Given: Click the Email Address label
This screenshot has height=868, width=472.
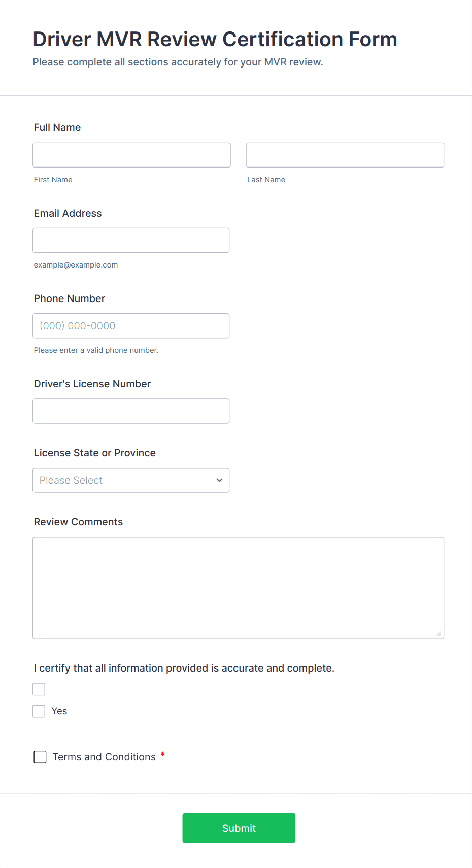Looking at the screenshot, I should point(68,213).
